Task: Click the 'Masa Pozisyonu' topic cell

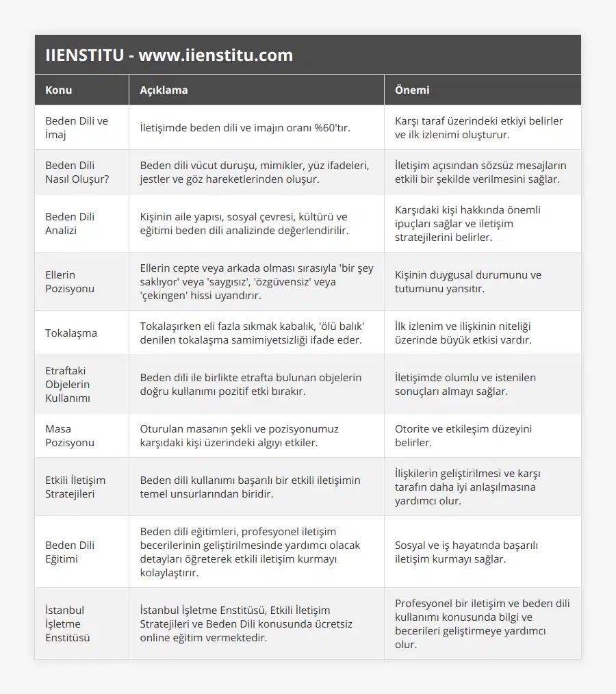Action: 70,435
